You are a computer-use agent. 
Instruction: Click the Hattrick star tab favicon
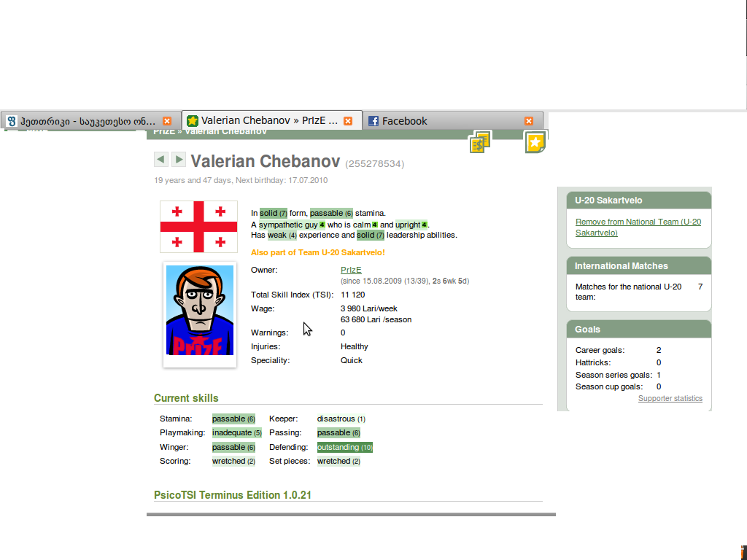193,121
